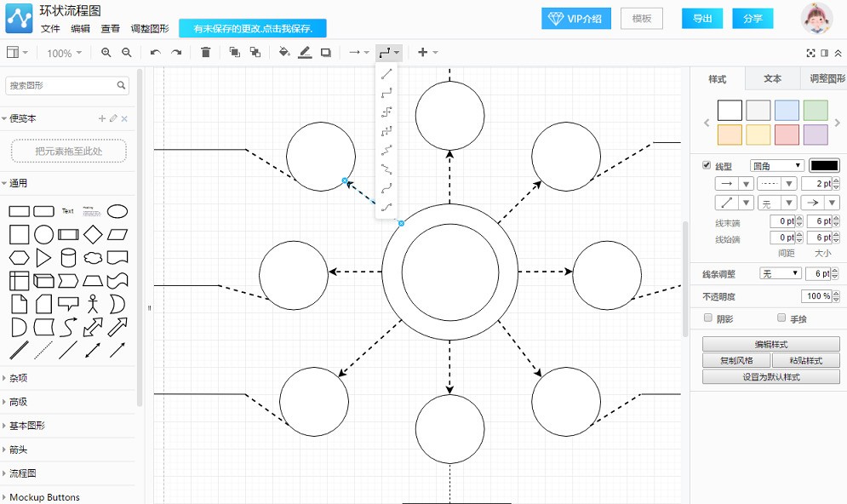The height and width of the screenshot is (504, 847).
Task: Select the cylinder shape from 通用 palette
Action: (69, 258)
